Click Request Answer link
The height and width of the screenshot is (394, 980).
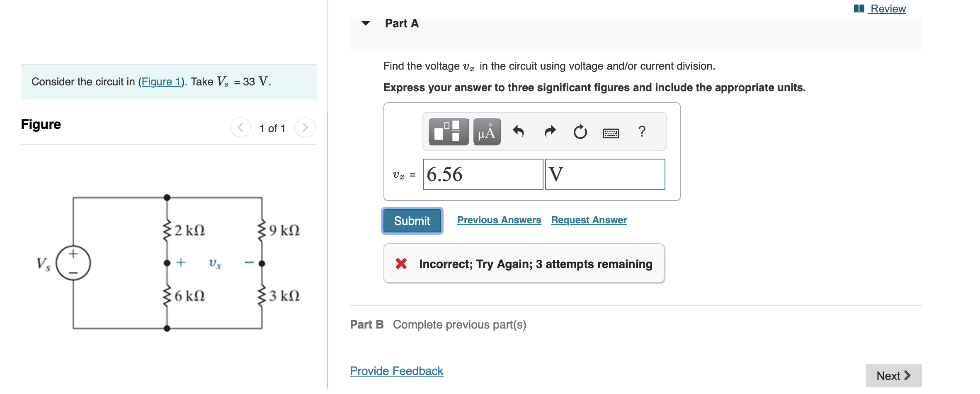click(589, 220)
